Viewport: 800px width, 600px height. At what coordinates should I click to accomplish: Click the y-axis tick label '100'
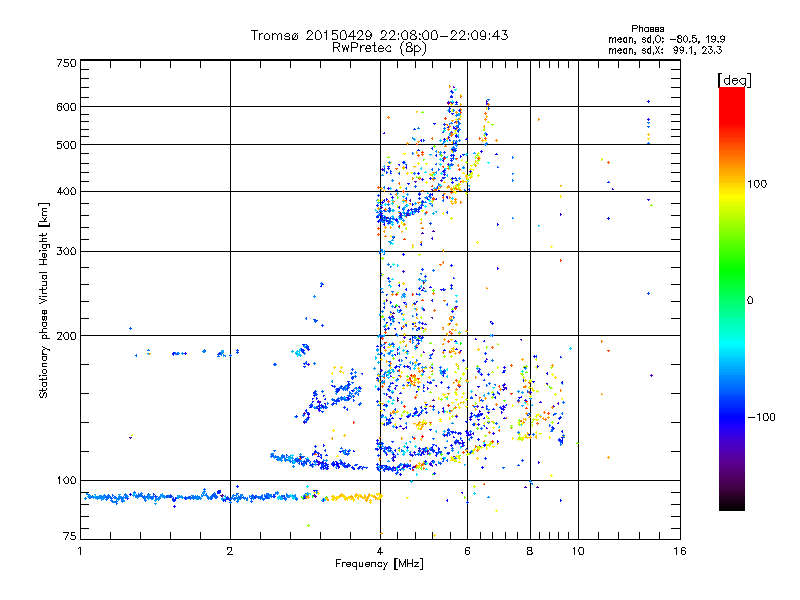point(66,480)
